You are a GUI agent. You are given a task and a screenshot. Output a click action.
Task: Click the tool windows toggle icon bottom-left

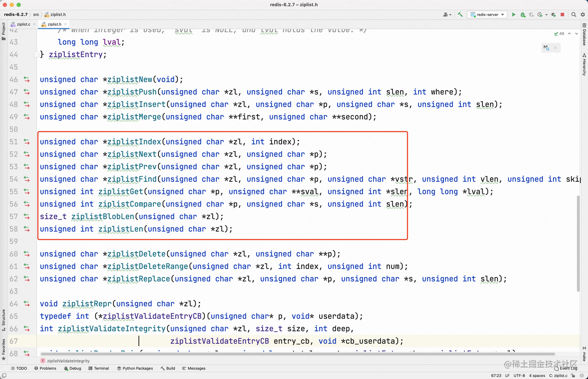click(4, 376)
